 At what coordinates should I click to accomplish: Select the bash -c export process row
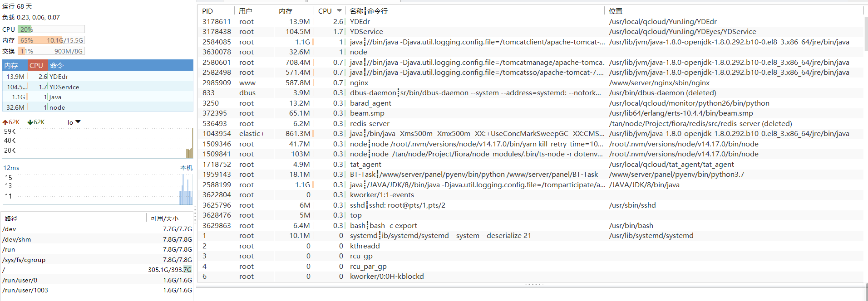(x=530, y=225)
